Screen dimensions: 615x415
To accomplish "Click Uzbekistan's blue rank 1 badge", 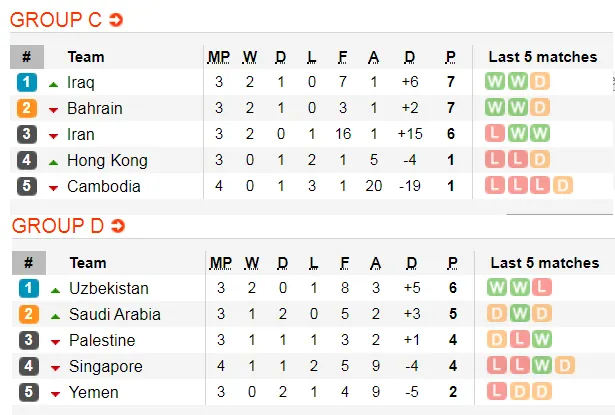I will coord(28,288).
